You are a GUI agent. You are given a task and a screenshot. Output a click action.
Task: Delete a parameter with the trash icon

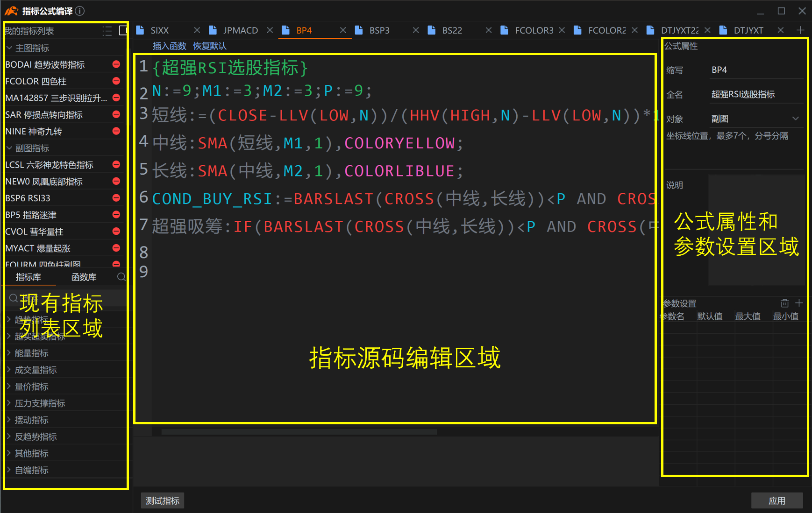click(x=785, y=303)
